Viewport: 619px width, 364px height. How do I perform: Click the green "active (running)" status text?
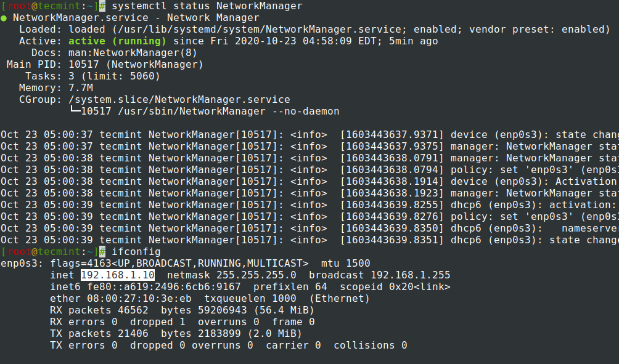118,41
